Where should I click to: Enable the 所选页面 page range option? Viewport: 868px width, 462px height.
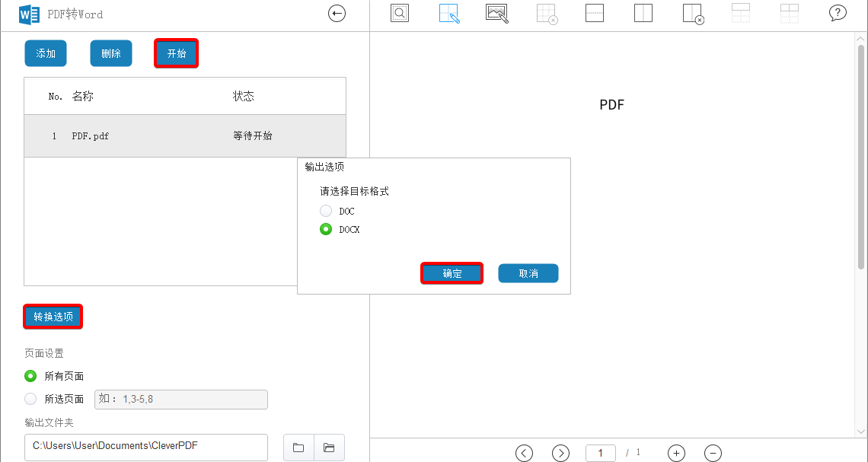(29, 399)
